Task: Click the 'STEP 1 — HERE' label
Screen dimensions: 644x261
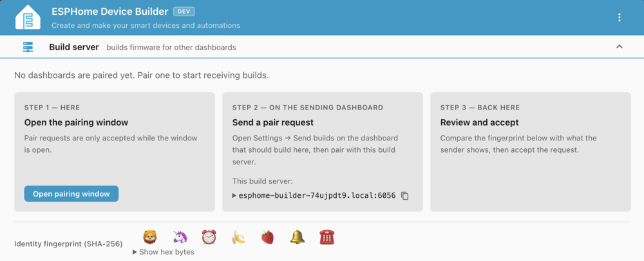Action: (x=52, y=108)
